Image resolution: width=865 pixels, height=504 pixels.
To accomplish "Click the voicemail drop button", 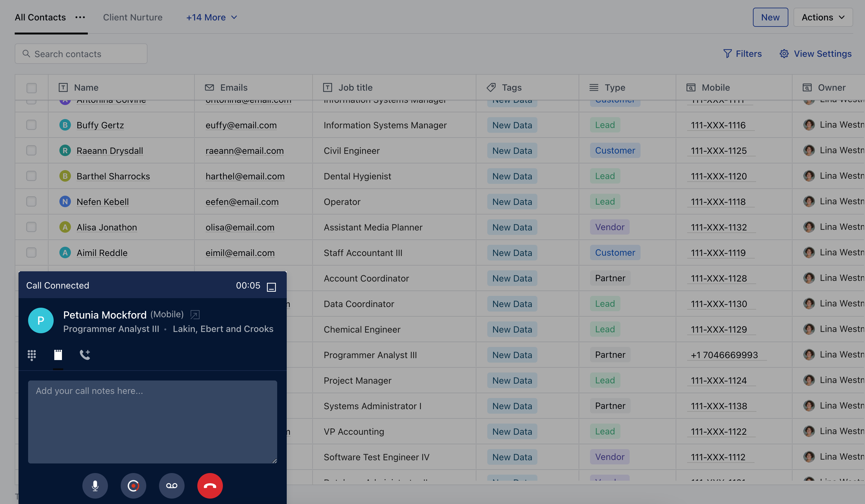I will pos(172,485).
